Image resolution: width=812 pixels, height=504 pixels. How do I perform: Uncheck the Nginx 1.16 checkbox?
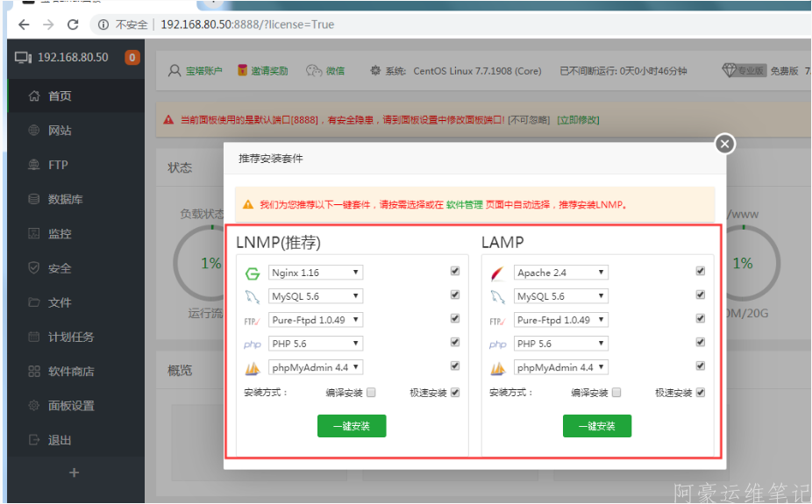[x=455, y=272]
